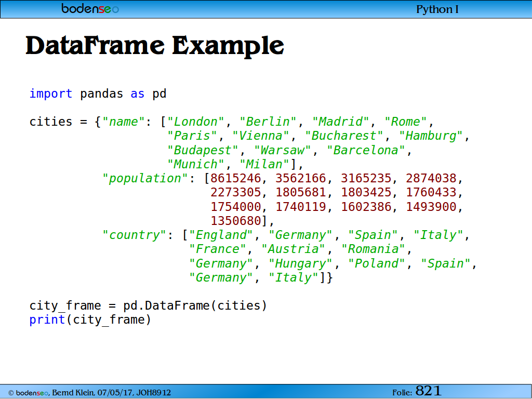Screen dimensions: 532x399
Task: Click the "name" dictionary key
Action: pyautogui.click(x=123, y=122)
